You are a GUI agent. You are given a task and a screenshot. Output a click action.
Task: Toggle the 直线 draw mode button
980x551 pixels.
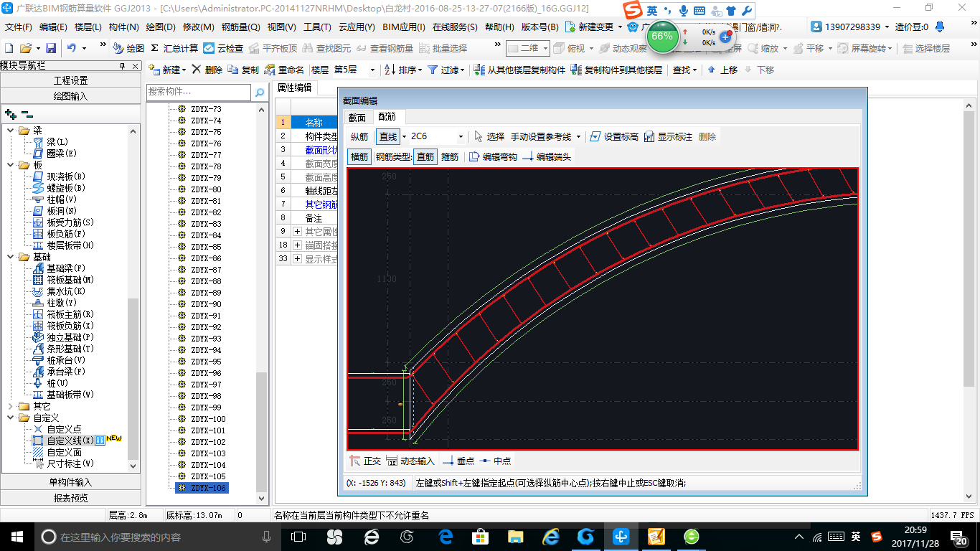point(388,136)
